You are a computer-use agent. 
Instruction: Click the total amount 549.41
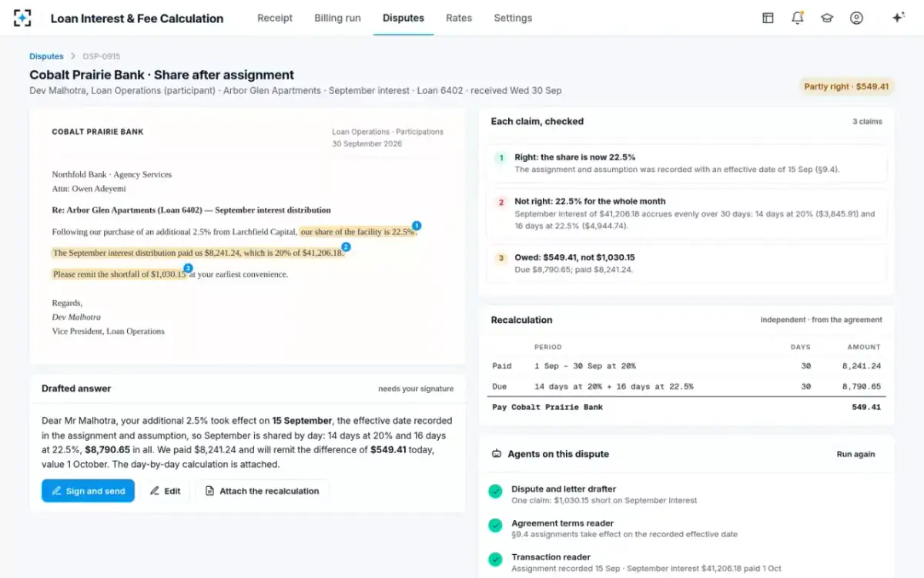coord(866,407)
